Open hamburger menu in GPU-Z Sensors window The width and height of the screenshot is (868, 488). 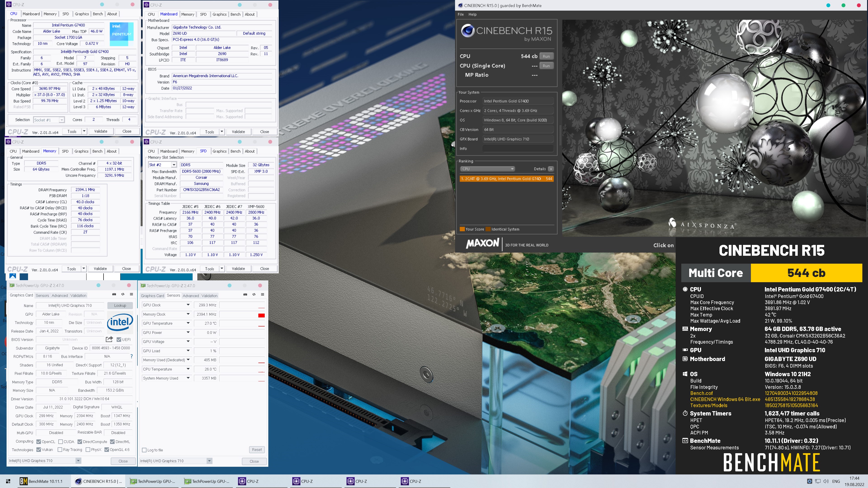(x=262, y=294)
